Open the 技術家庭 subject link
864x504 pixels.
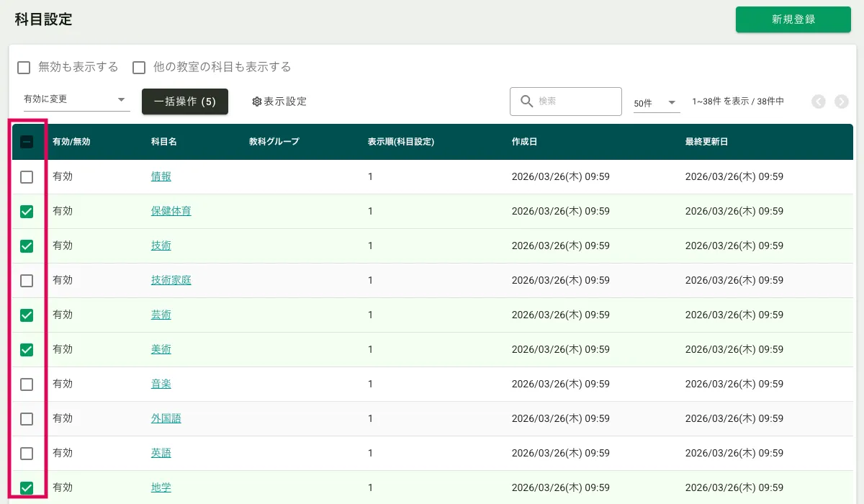[171, 280]
